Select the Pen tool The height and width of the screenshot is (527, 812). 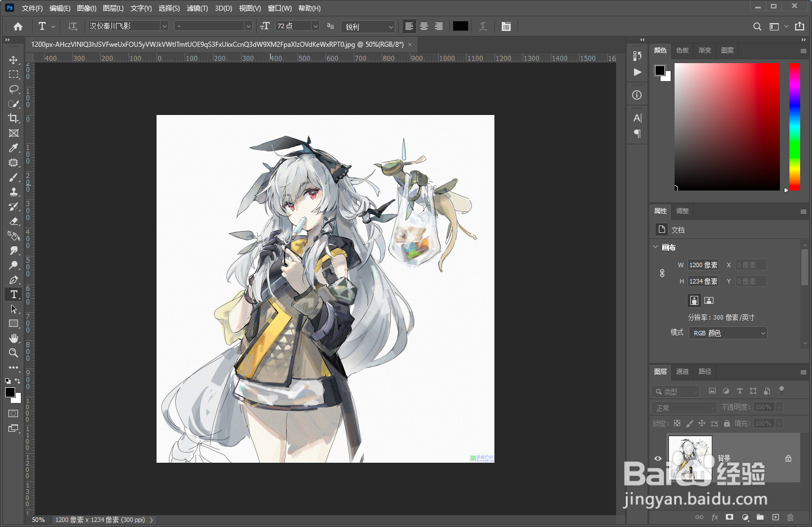pos(14,280)
